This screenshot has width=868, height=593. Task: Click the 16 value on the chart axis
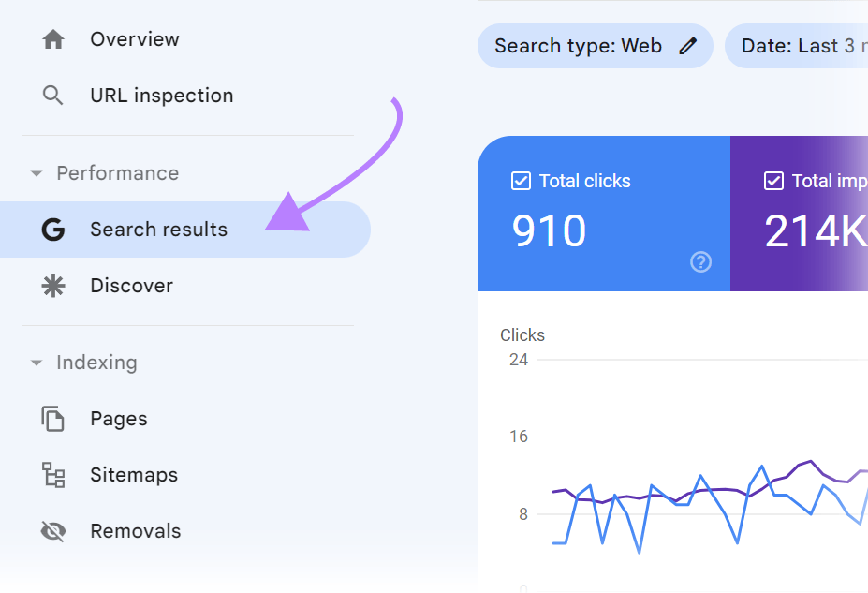pos(519,437)
